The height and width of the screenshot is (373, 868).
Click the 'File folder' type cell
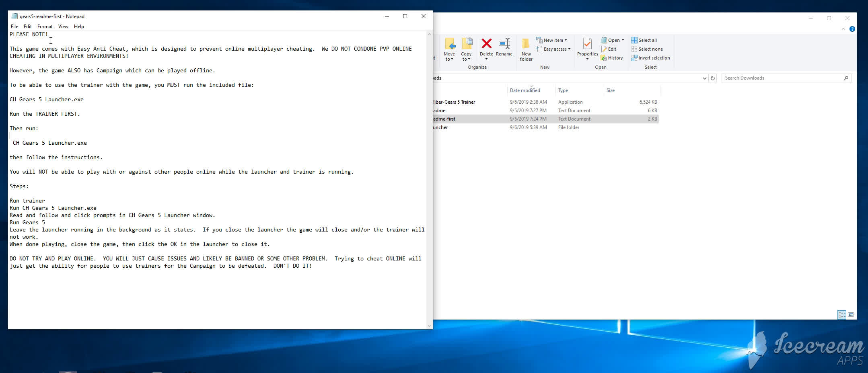pos(569,127)
